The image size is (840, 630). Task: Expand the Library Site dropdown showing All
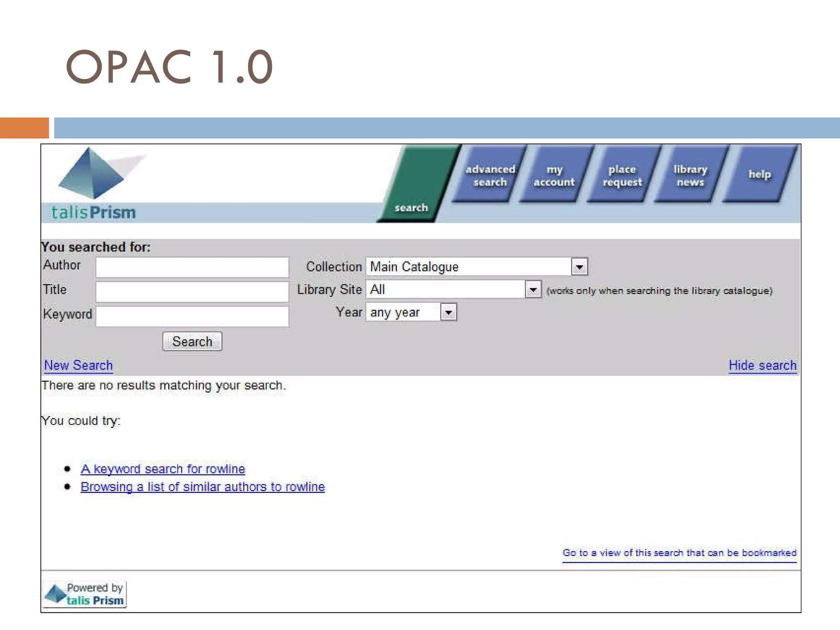[x=454, y=290]
